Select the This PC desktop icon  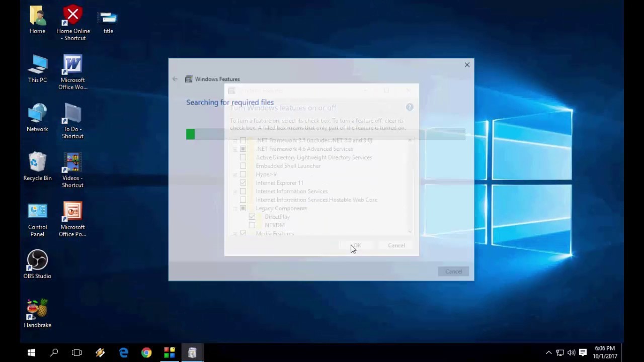[37, 69]
